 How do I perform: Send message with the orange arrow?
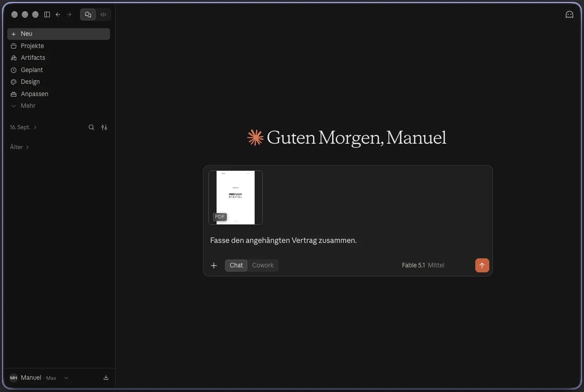(482, 266)
